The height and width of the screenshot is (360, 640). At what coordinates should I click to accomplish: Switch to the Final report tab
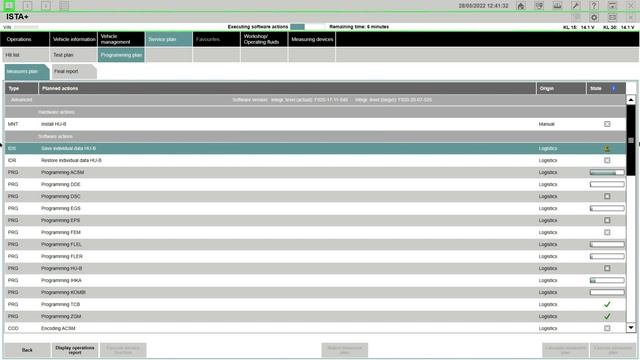tap(73, 71)
